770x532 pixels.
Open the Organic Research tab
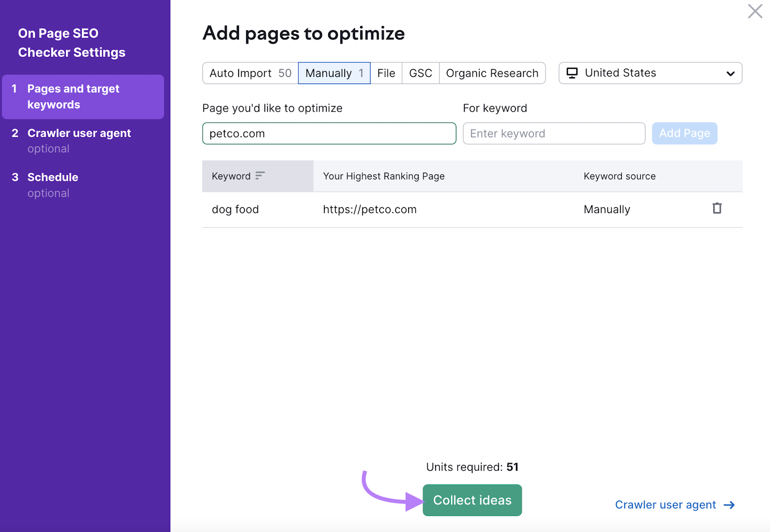[x=492, y=73]
